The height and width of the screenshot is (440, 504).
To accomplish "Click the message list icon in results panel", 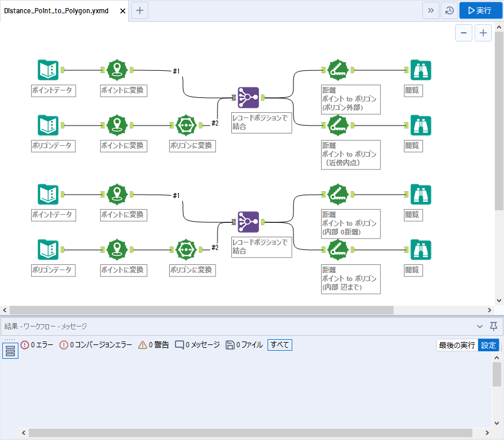I will [x=10, y=350].
